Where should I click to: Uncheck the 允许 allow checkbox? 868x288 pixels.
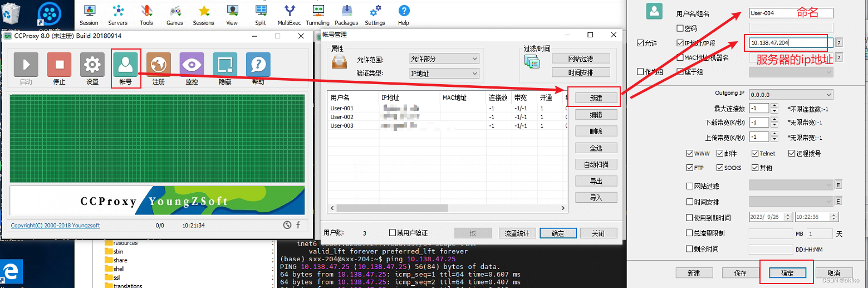click(640, 43)
